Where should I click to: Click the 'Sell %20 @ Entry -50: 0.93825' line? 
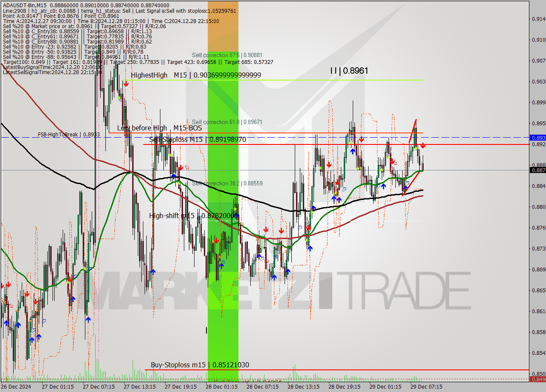(74, 52)
